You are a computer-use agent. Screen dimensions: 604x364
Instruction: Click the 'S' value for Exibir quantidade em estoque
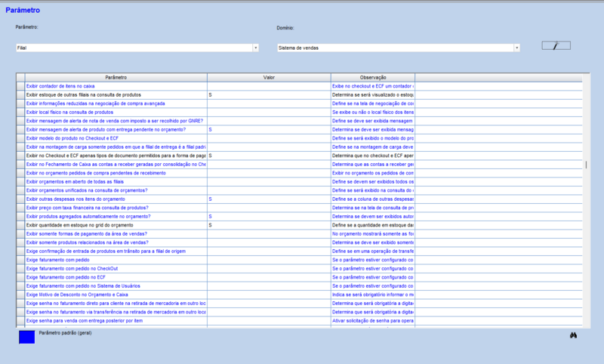point(211,225)
